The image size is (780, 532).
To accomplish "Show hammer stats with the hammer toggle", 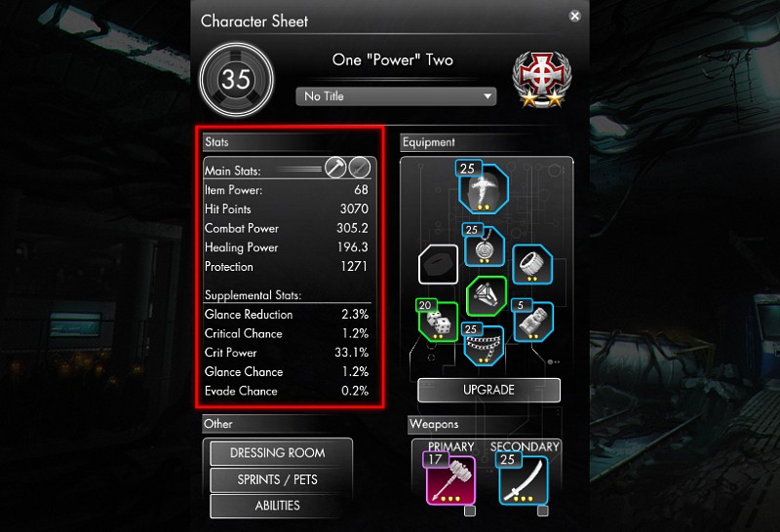I will click(335, 167).
